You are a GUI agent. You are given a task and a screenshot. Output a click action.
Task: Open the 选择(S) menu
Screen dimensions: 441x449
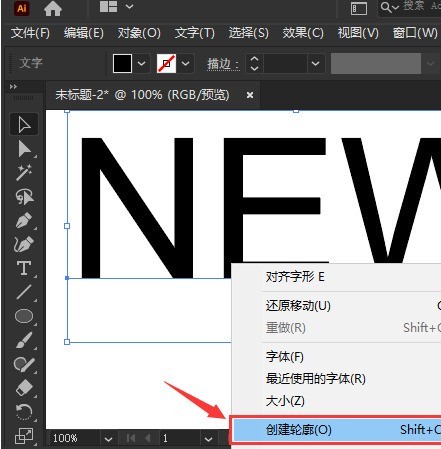click(248, 33)
